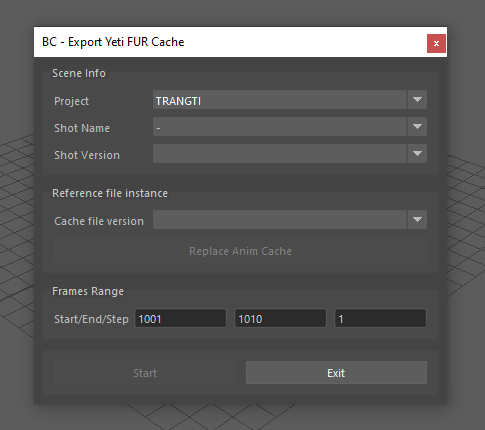Click the Start/End/Step label
Viewport: 485px width, 430px height.
[x=91, y=319]
